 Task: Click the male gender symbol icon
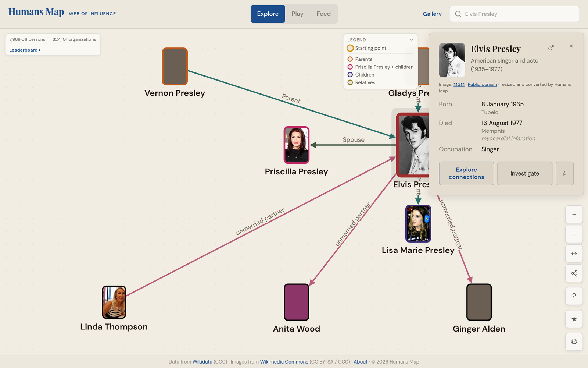point(551,48)
